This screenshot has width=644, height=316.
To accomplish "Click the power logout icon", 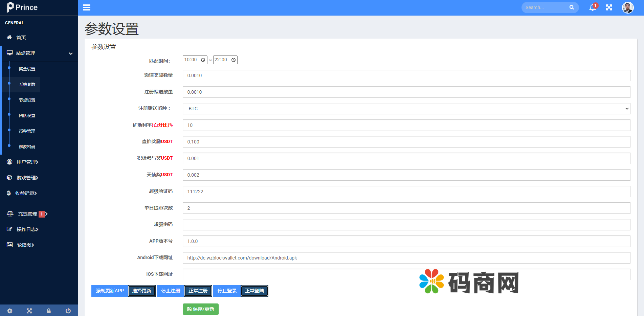I will (68, 311).
